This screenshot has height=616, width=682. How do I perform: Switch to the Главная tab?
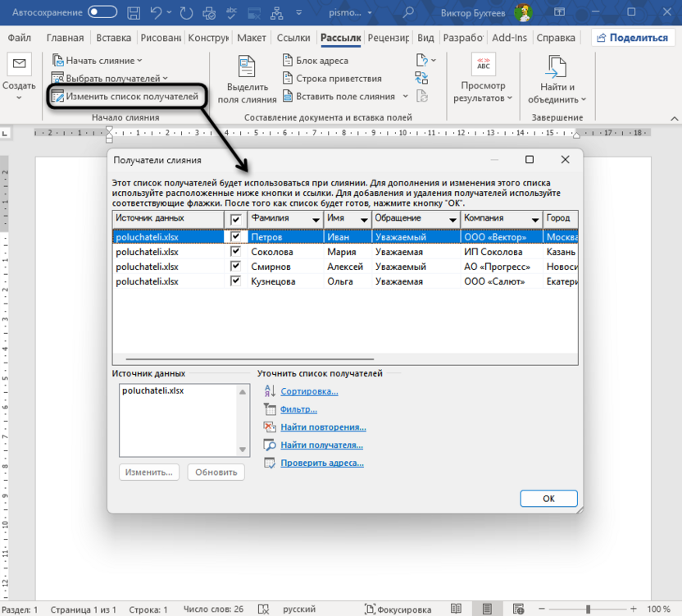[x=66, y=38]
